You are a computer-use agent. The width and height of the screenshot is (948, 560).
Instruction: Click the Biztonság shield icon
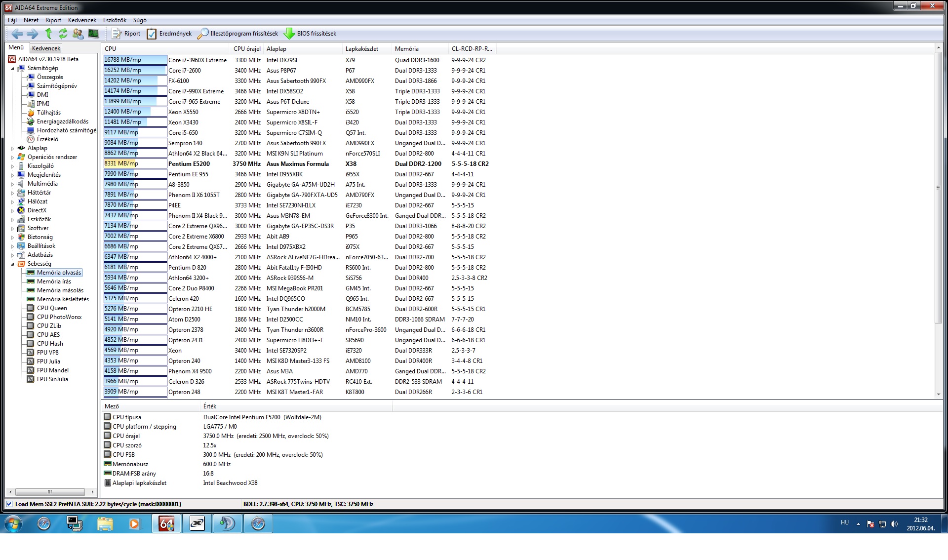coord(21,237)
